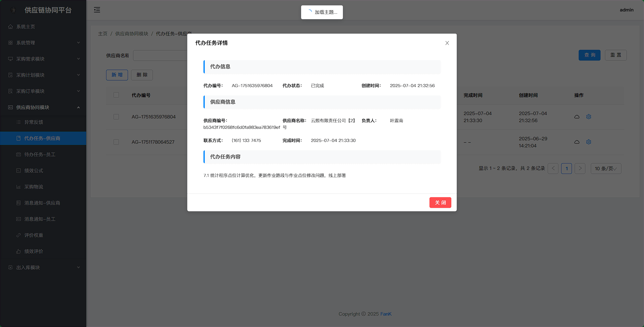
Task: Close the 代办任务详情 dialog with X icon
Action: click(x=447, y=43)
